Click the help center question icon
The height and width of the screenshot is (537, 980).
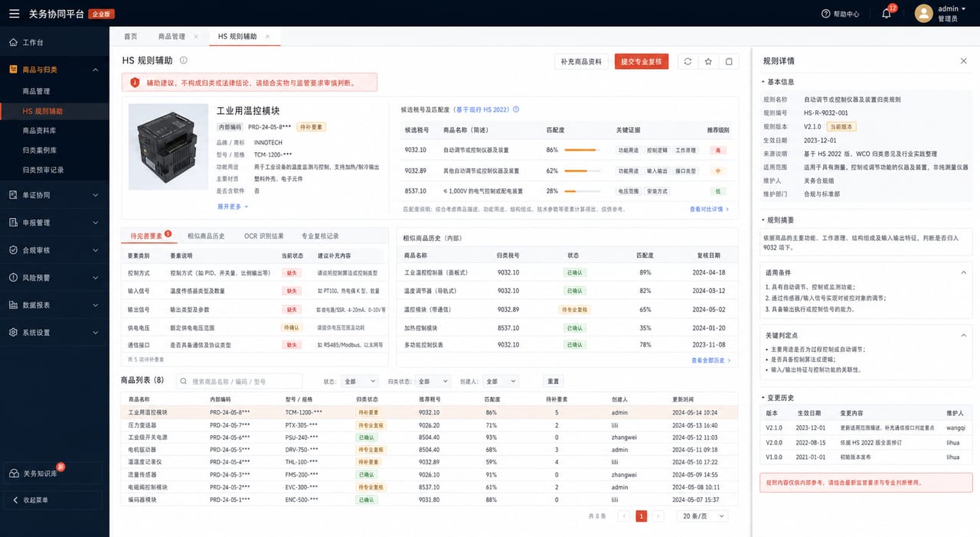click(x=825, y=14)
